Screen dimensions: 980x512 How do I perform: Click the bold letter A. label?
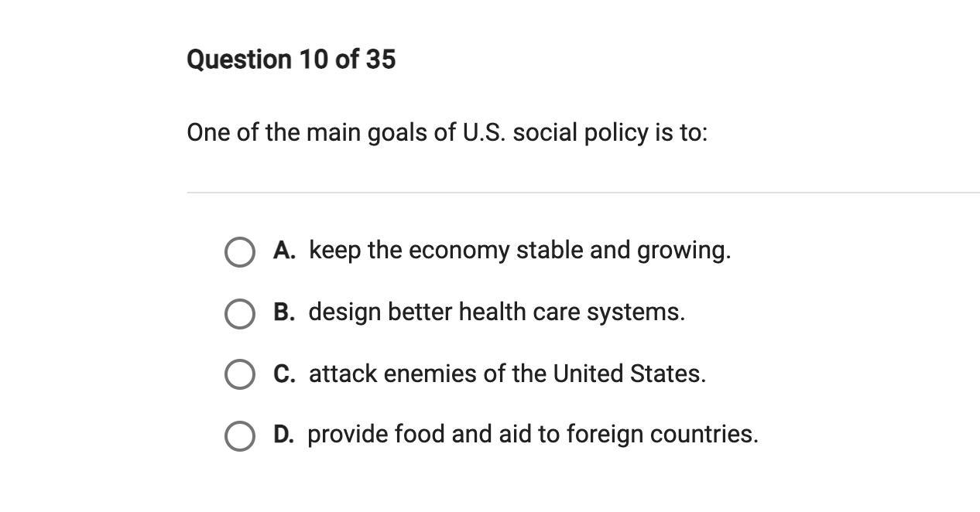click(284, 251)
